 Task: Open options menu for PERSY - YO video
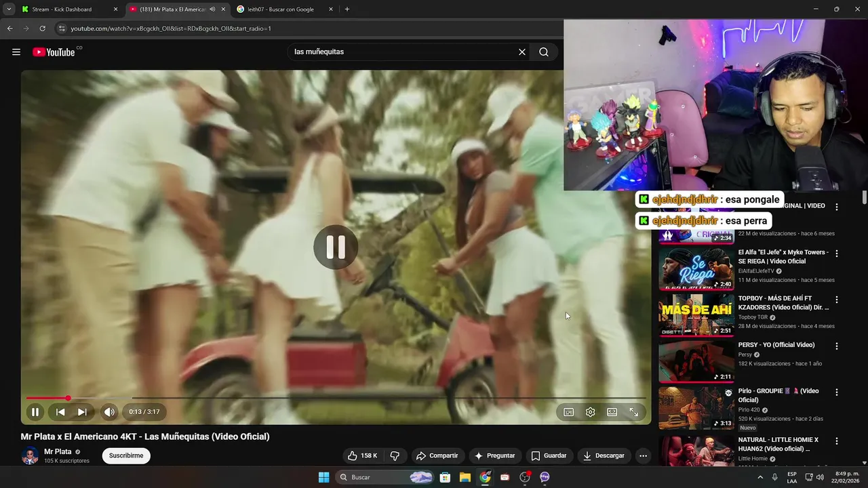pyautogui.click(x=837, y=346)
